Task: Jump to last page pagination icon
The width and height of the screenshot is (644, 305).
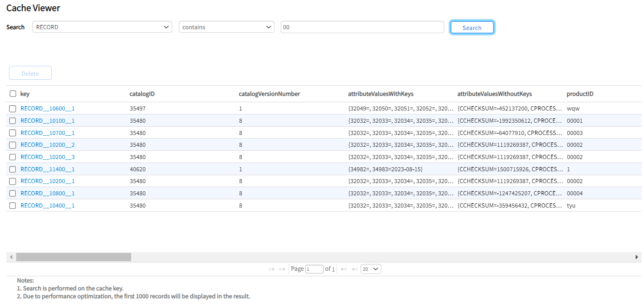Action: (355, 269)
